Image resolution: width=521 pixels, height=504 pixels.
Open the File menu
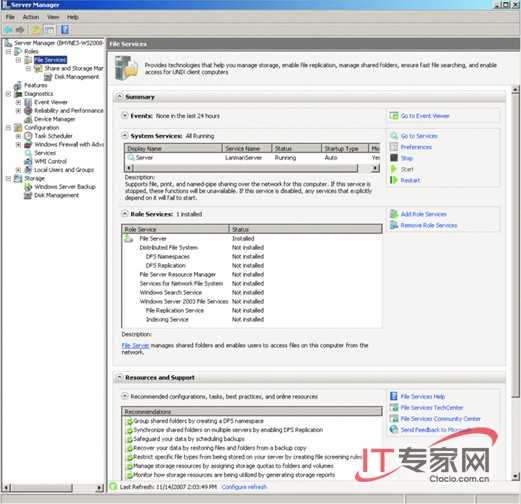(10, 17)
